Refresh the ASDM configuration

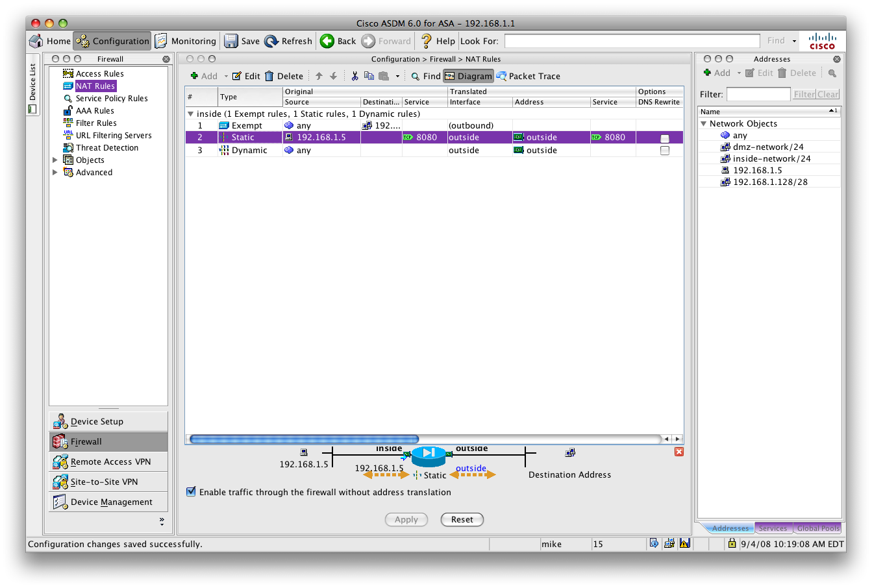(x=288, y=41)
